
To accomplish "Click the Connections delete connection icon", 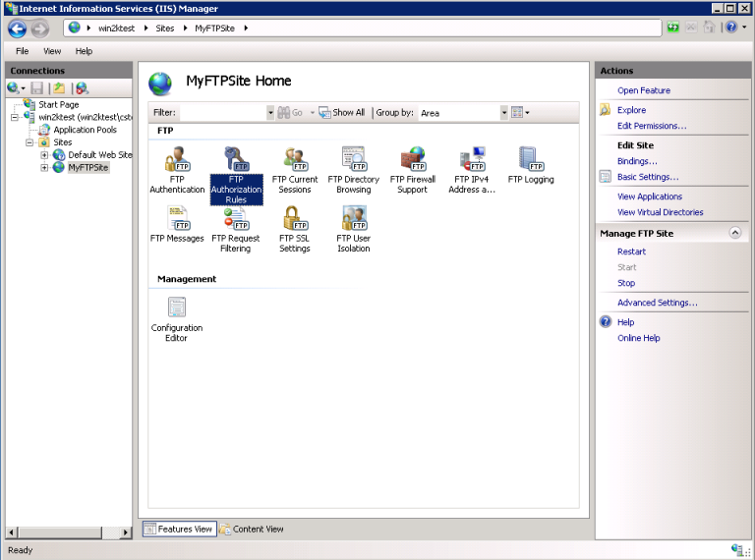I will tap(82, 87).
